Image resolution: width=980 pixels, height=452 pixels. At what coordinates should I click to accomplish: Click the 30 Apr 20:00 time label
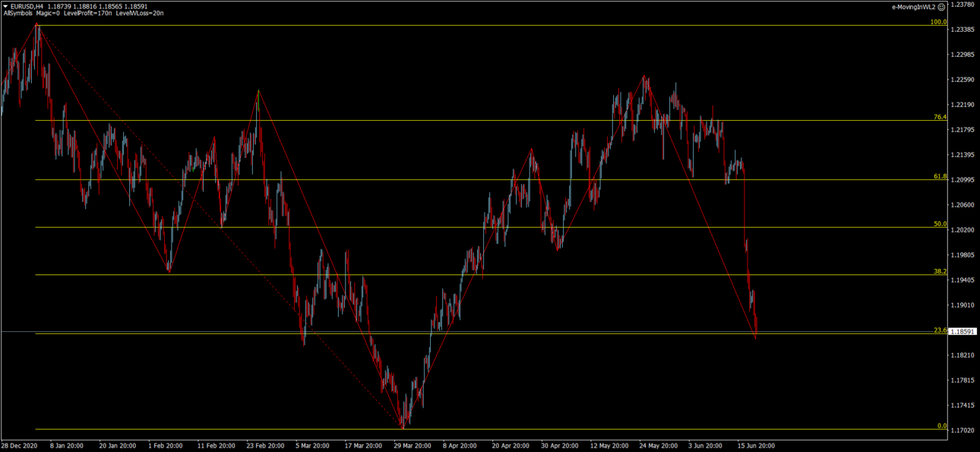pyautogui.click(x=560, y=446)
